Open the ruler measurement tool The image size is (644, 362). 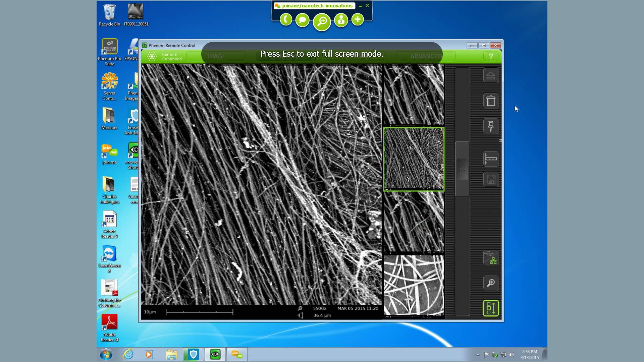tap(490, 158)
